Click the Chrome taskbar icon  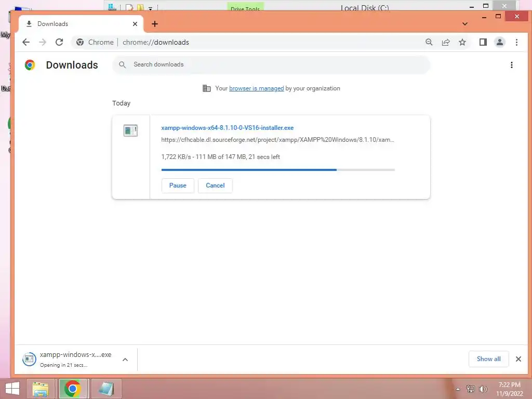72,389
